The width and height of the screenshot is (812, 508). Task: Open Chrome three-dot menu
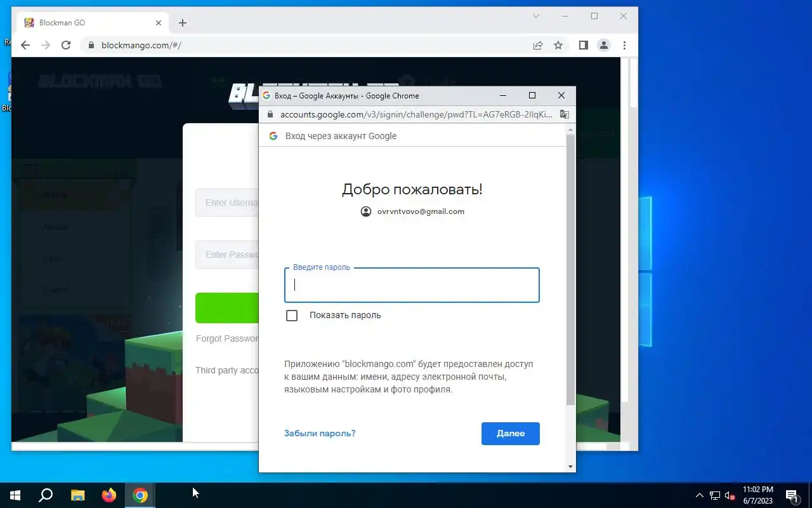(624, 45)
